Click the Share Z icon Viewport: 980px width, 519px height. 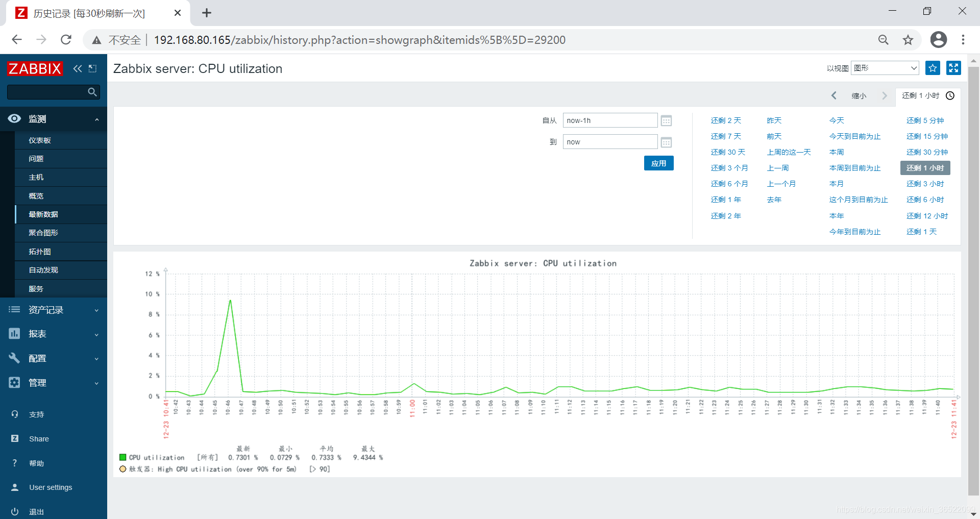click(15, 438)
